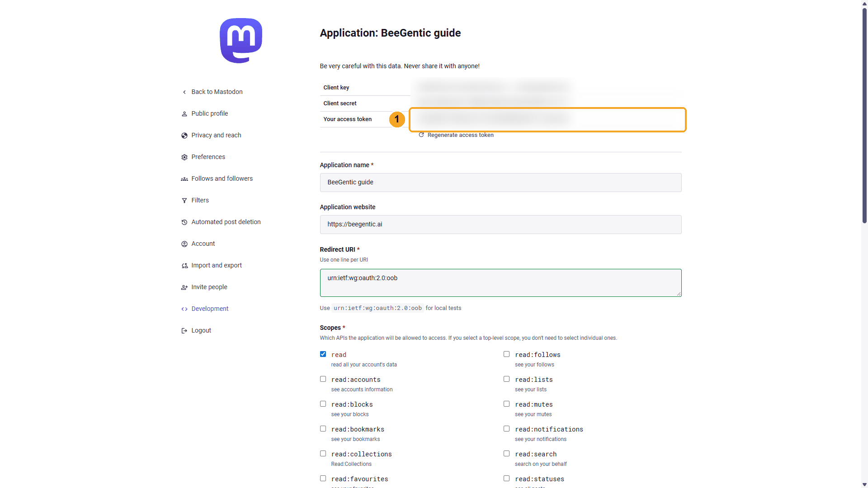Click into the Application website field
Screen dimensions: 868x488
[500, 225]
